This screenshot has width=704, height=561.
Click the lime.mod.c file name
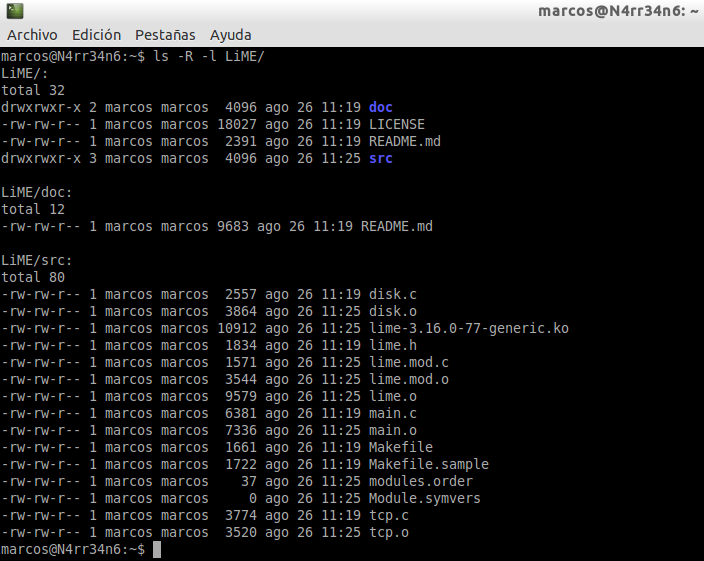pyautogui.click(x=408, y=362)
